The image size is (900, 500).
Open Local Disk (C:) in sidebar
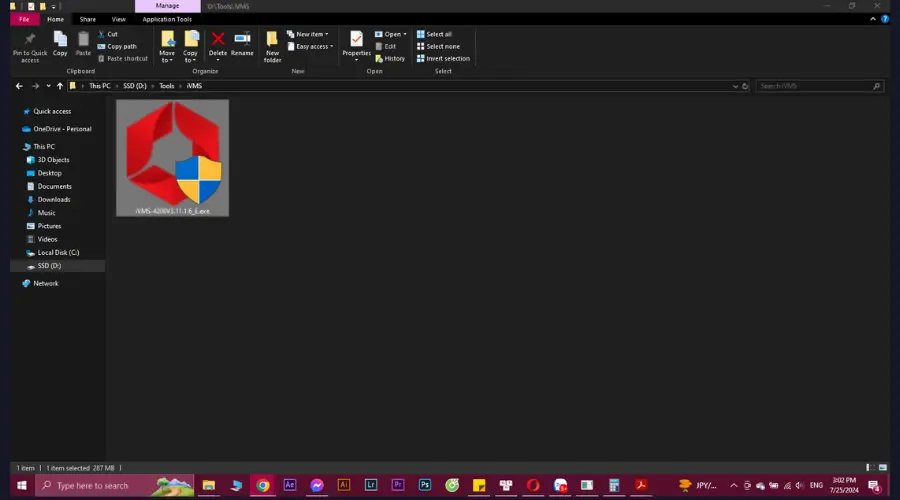[x=58, y=253]
